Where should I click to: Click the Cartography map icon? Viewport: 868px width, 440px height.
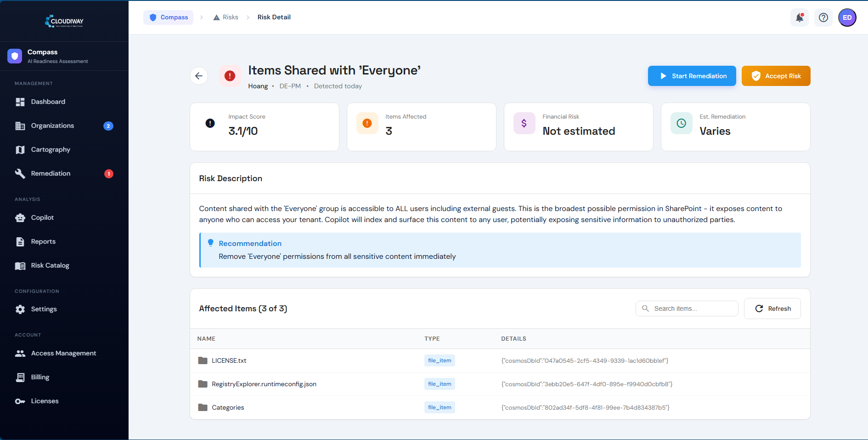click(x=20, y=150)
